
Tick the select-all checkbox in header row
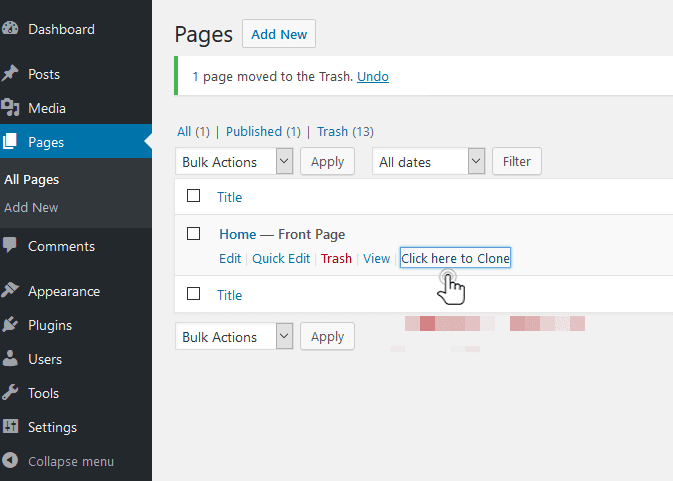click(194, 196)
